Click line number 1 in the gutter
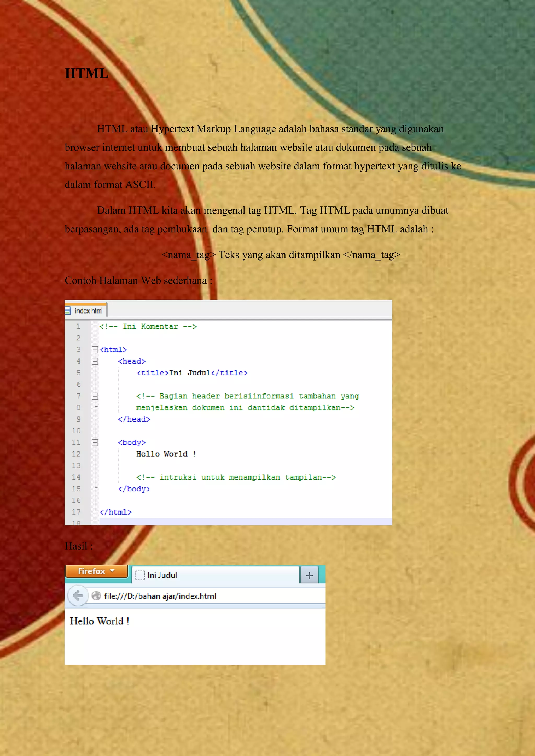The height and width of the screenshot is (756, 535). (x=78, y=326)
